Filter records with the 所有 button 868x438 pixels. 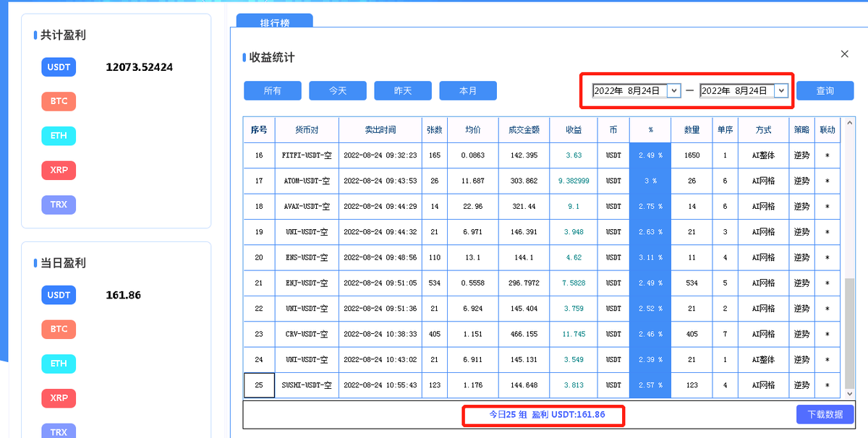(x=273, y=90)
